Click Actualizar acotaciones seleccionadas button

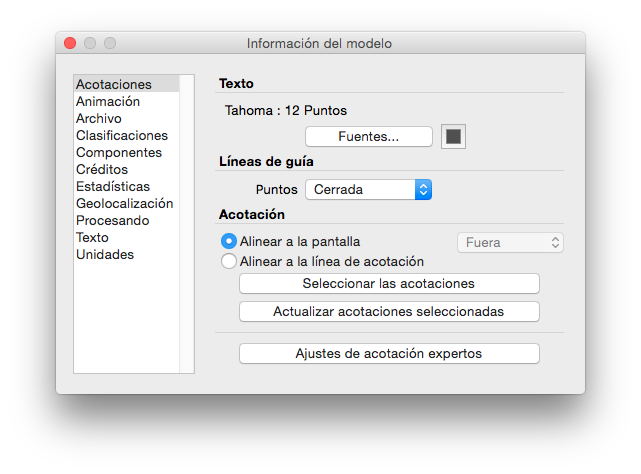(x=389, y=312)
